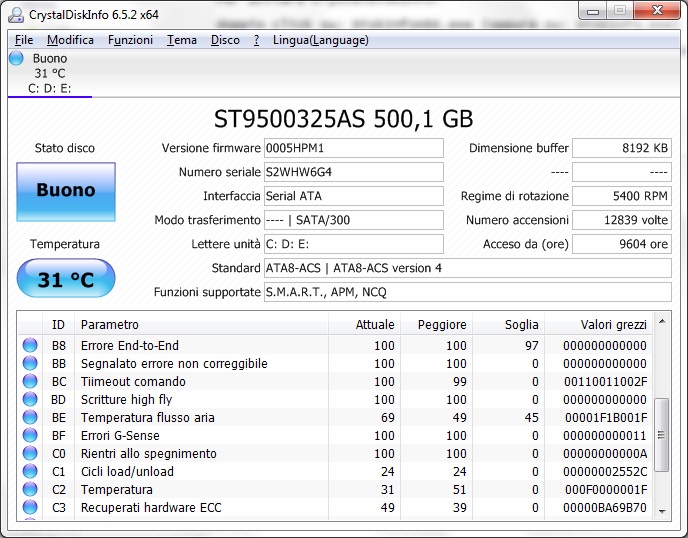Click status orb of Recuperati hardware ECC row
The image size is (688, 538).
(30, 507)
